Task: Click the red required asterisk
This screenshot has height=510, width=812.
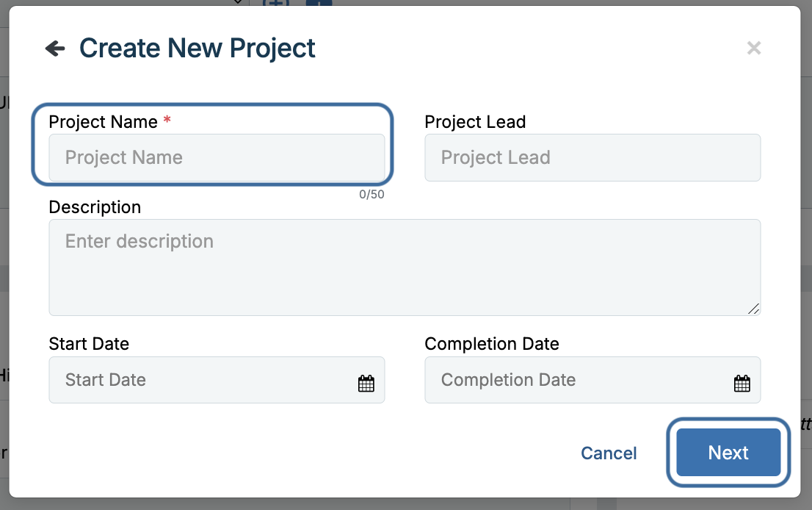Action: 167,121
